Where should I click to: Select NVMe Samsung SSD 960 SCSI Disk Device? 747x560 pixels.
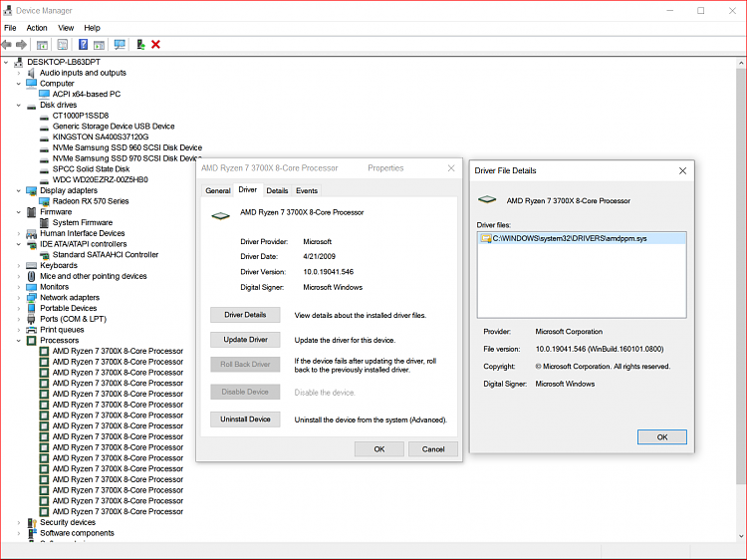127,148
